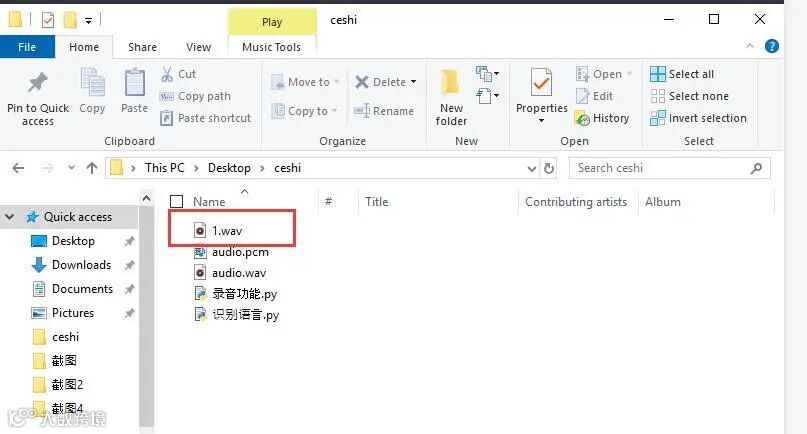Show file History
This screenshot has width=807, height=434.
point(602,118)
